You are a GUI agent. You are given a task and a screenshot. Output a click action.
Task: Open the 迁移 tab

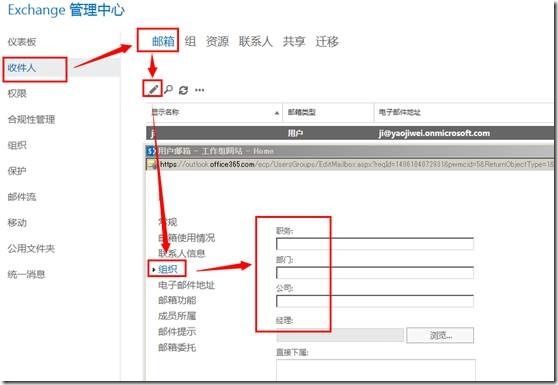tap(327, 41)
